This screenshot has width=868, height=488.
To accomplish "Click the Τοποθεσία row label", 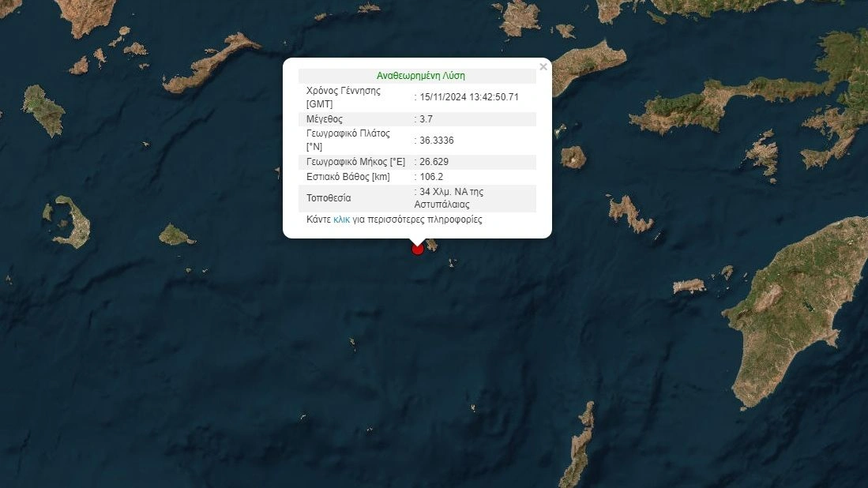I will tap(329, 198).
